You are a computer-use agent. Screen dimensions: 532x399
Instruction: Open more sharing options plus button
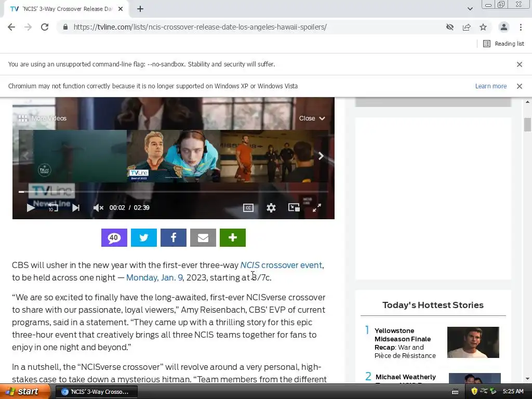point(233,237)
